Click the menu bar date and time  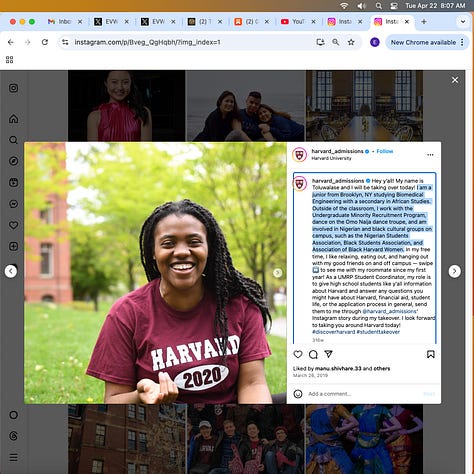435,6
